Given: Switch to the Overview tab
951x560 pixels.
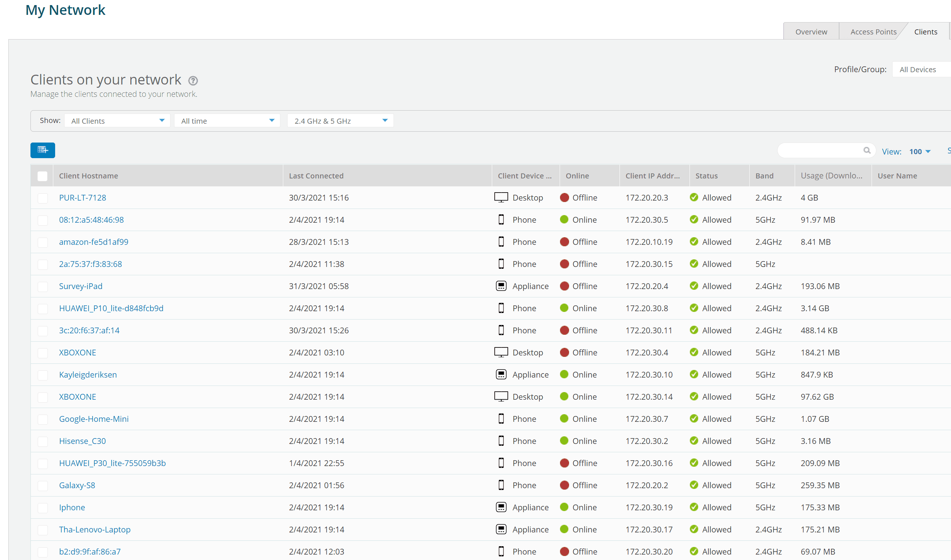Looking at the screenshot, I should 811,31.
